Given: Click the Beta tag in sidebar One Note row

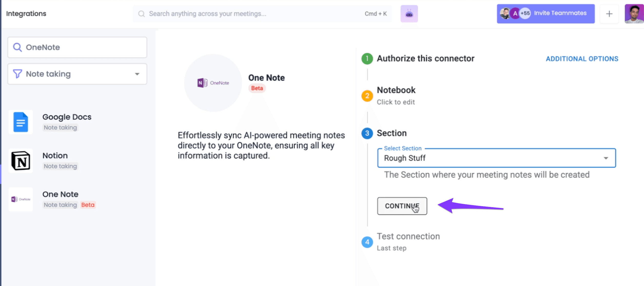Looking at the screenshot, I should [88, 205].
